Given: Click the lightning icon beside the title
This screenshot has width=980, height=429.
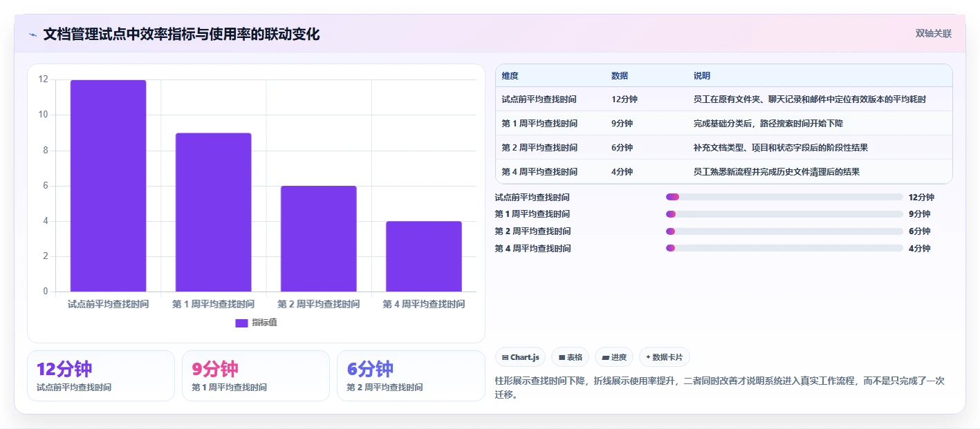Looking at the screenshot, I should click(33, 35).
